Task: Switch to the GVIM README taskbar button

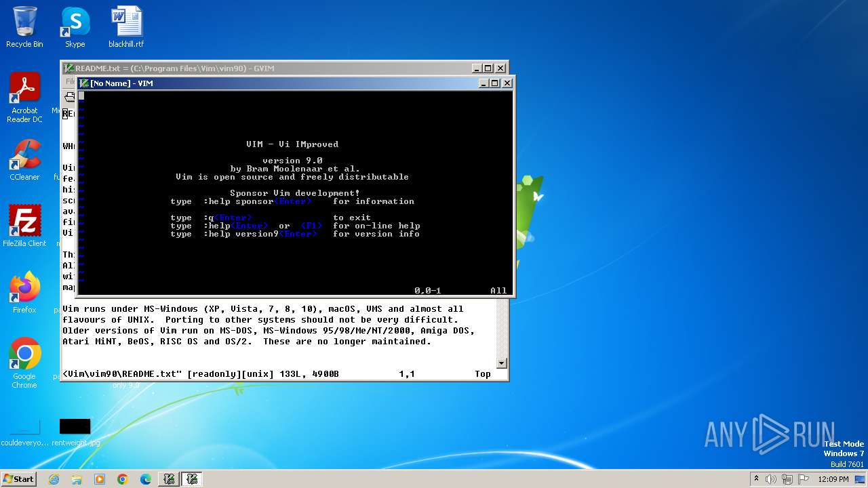Action: 169,479
